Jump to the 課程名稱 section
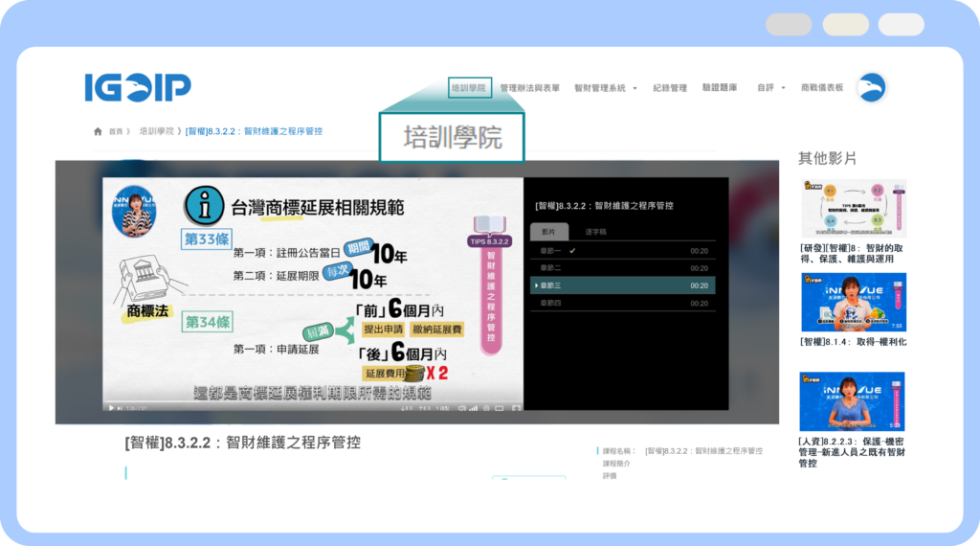 point(619,451)
